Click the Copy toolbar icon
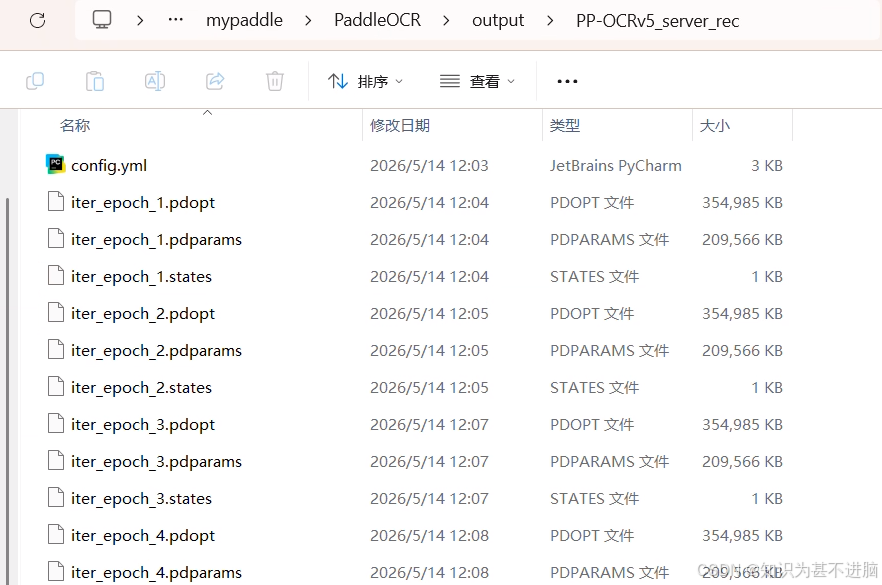882x585 pixels. tap(35, 82)
